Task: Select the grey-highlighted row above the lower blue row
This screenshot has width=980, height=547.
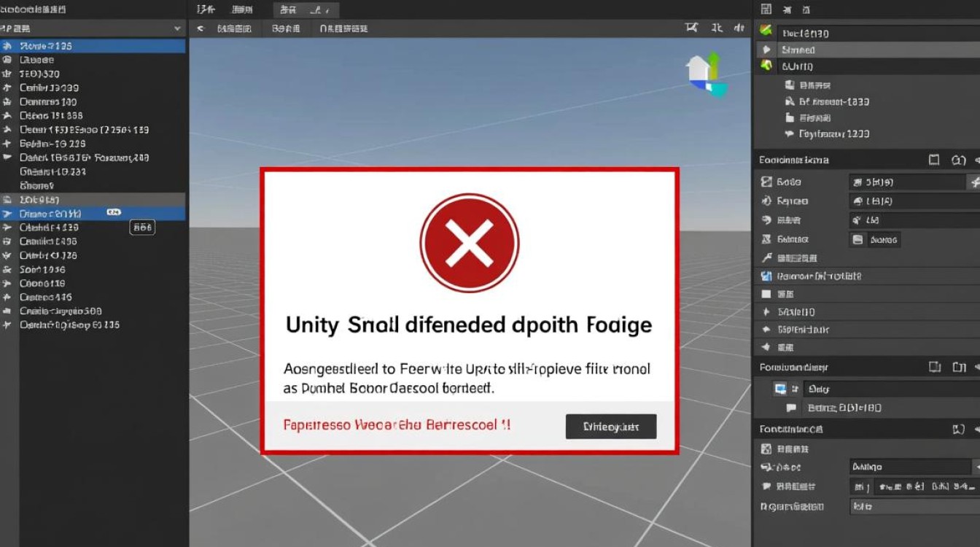Action: click(x=93, y=200)
